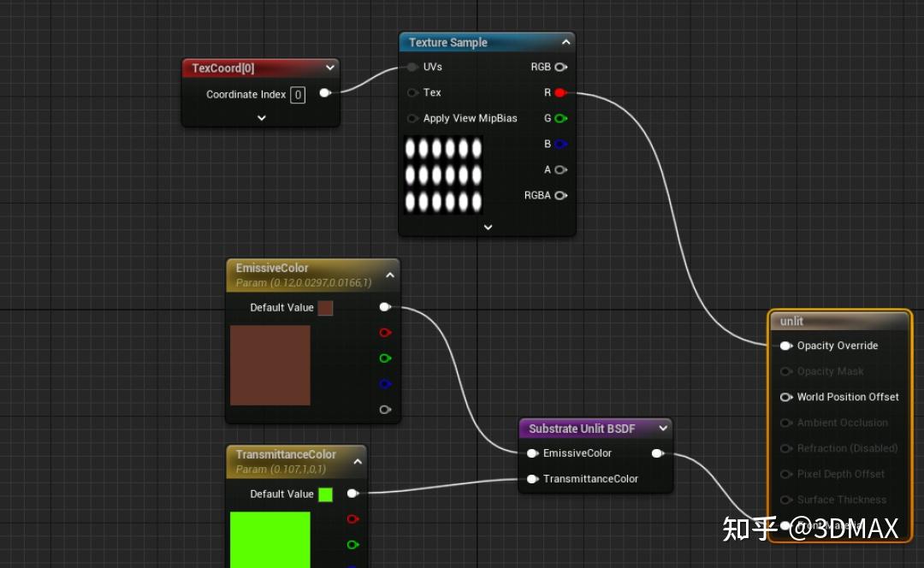Click the Coordinate Index input field
Image resolution: width=924 pixels, height=568 pixels.
coord(298,95)
